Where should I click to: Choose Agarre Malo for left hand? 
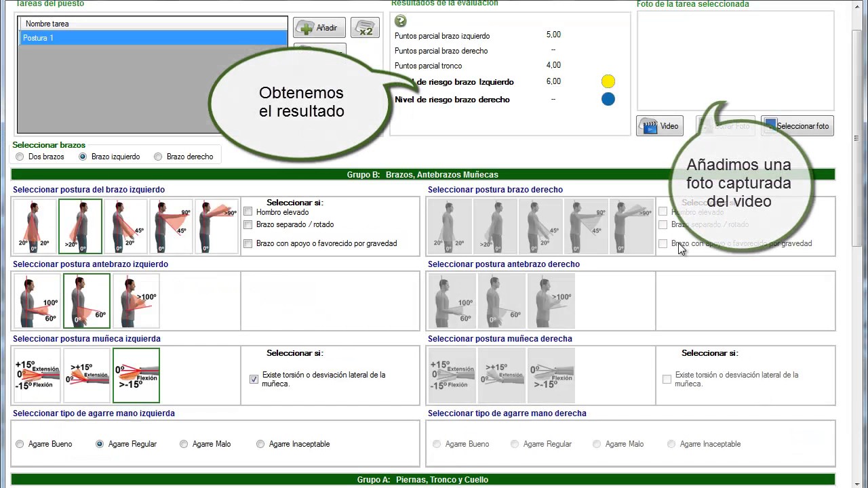[184, 444]
